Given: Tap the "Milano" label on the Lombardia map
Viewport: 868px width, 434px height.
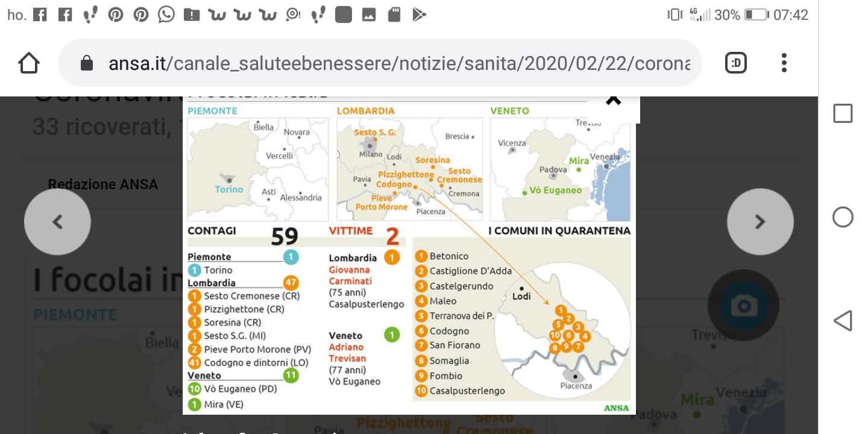Looking at the screenshot, I should click(x=371, y=154).
